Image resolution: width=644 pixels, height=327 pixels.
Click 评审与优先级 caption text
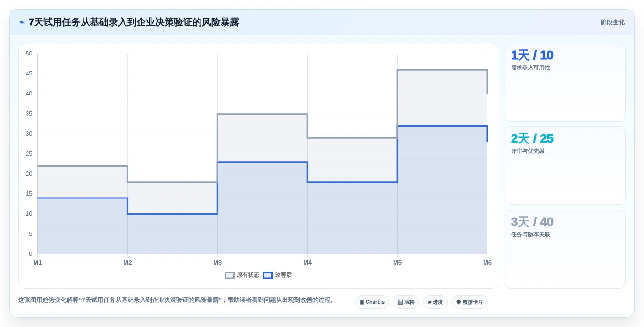528,151
